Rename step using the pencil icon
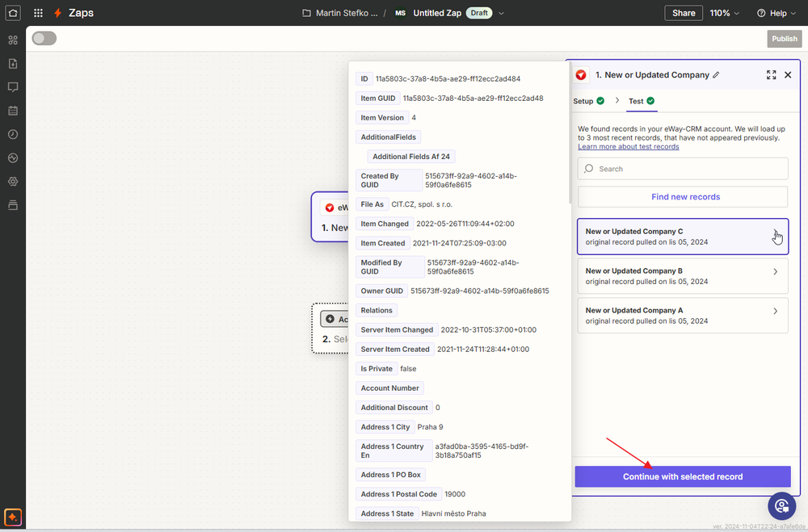 pos(716,75)
